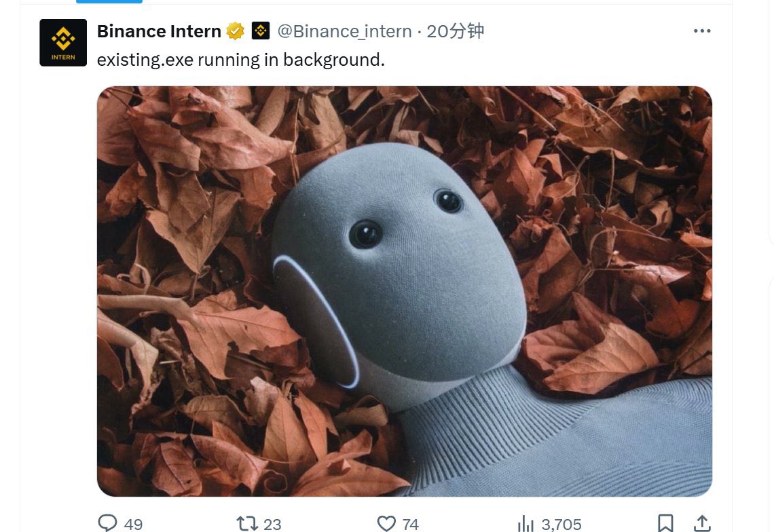Image resolution: width=774 pixels, height=532 pixels.
Task: Click the like count 74
Action: pyautogui.click(x=411, y=525)
